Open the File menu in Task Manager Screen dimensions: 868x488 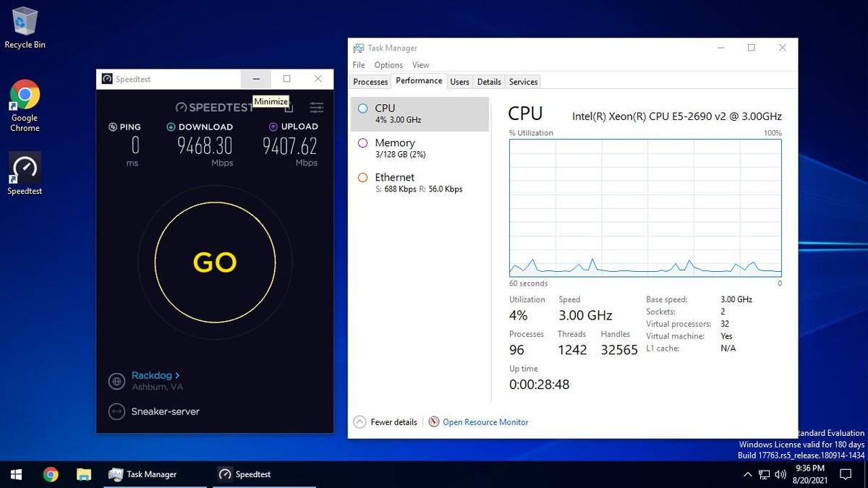(x=359, y=65)
